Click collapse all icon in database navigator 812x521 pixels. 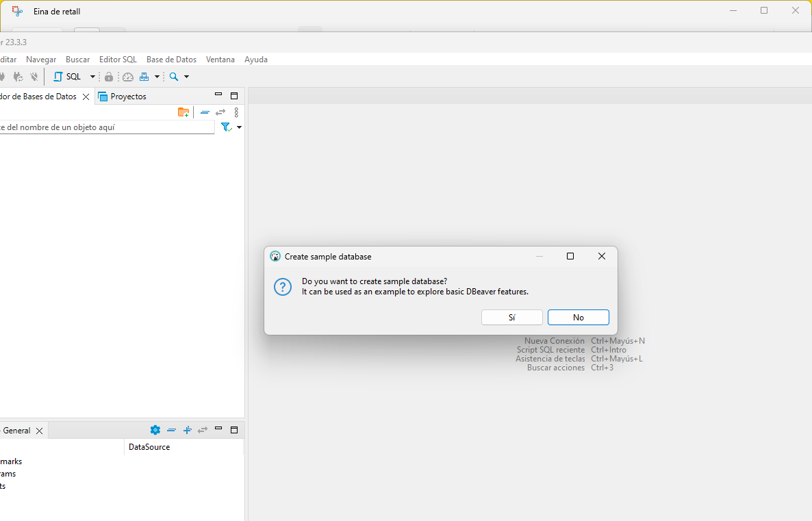point(205,112)
